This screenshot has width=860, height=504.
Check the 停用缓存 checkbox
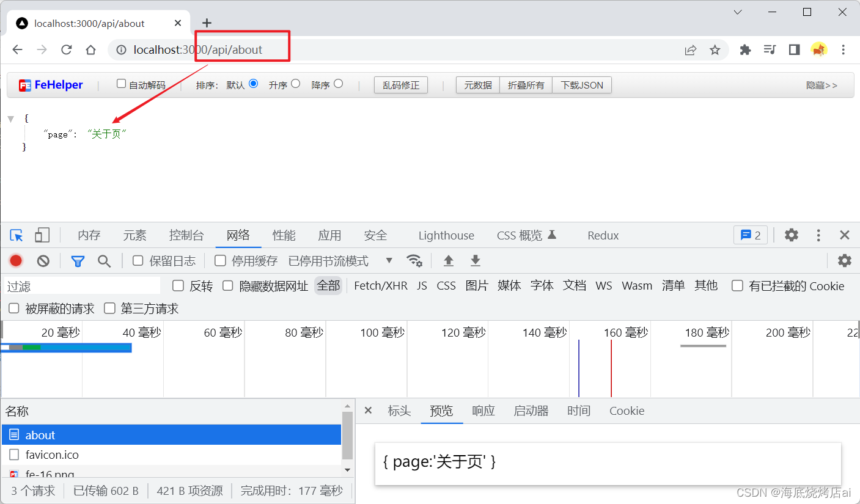pos(220,261)
